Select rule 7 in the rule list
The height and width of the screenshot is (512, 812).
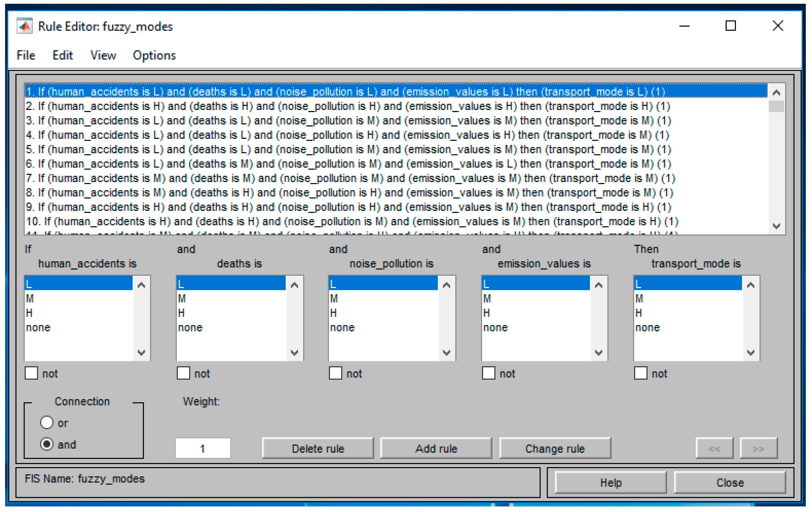(351, 178)
